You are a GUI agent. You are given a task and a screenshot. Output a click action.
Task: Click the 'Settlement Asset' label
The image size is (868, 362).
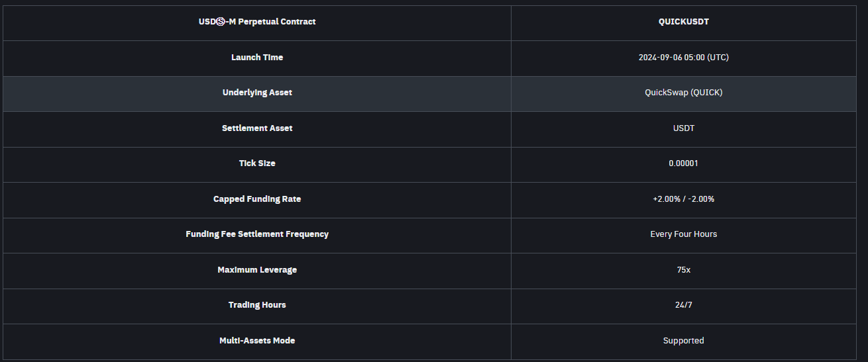pyautogui.click(x=257, y=128)
